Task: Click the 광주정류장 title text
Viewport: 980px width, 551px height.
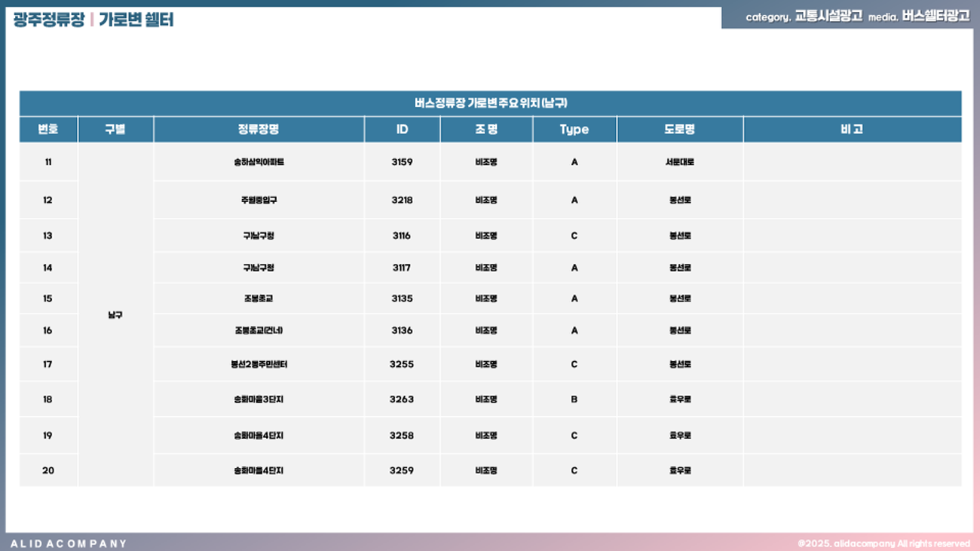Action: coord(49,20)
